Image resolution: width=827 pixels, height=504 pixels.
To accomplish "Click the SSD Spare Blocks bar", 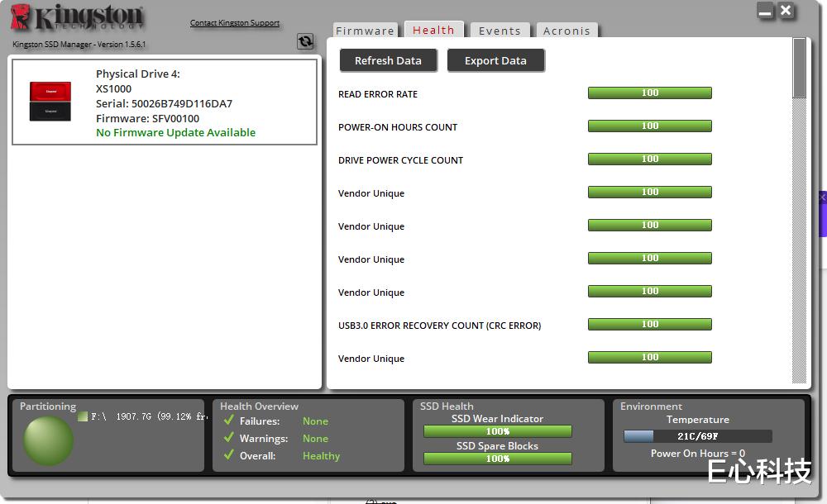I will coord(497,459).
